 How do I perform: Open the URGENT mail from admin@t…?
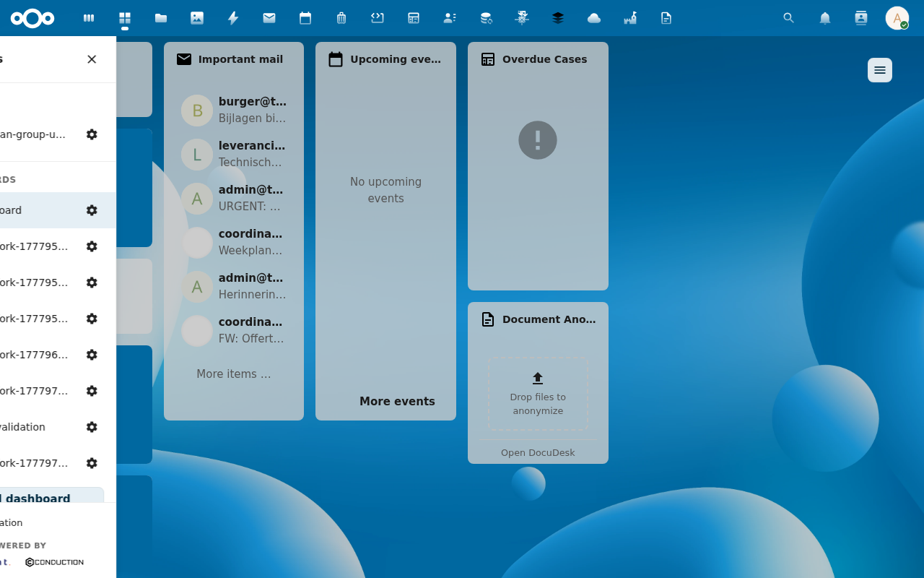point(234,198)
